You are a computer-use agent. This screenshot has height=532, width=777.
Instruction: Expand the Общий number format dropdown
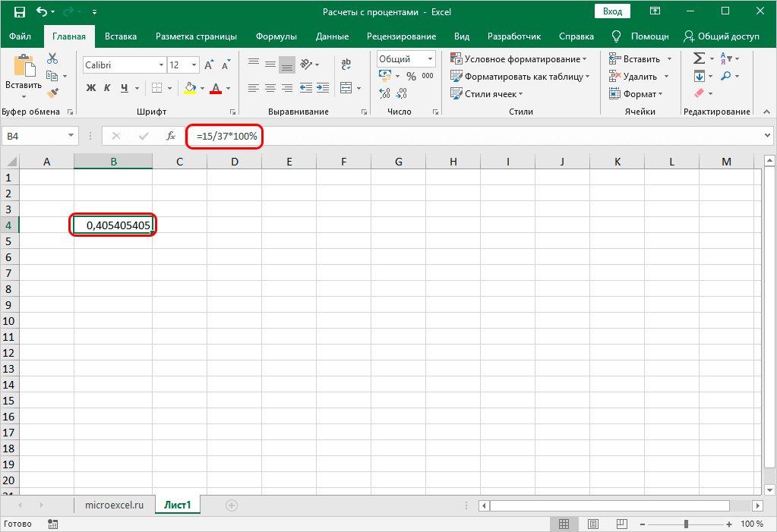coord(431,59)
